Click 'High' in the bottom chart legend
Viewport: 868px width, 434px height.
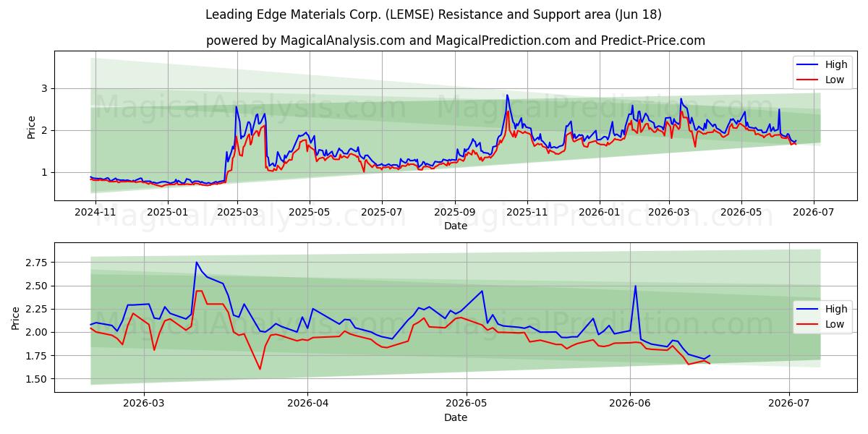pos(836,309)
